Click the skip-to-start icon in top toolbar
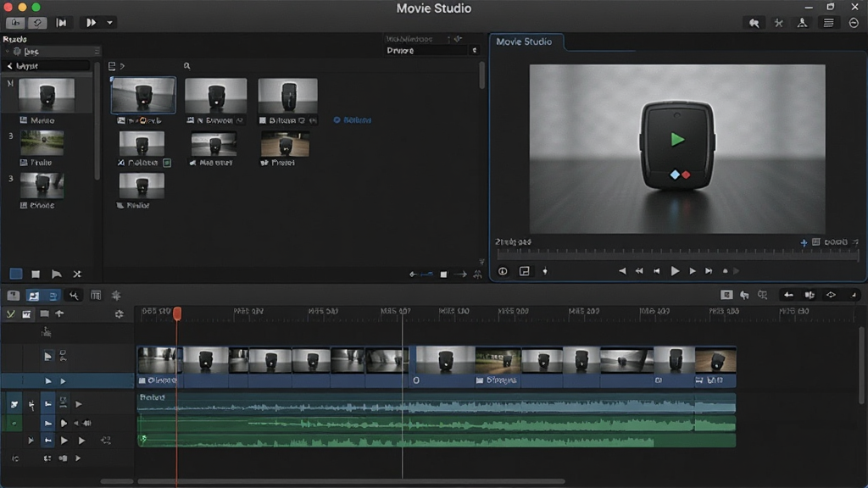Viewport: 868px width, 488px height. [x=61, y=23]
